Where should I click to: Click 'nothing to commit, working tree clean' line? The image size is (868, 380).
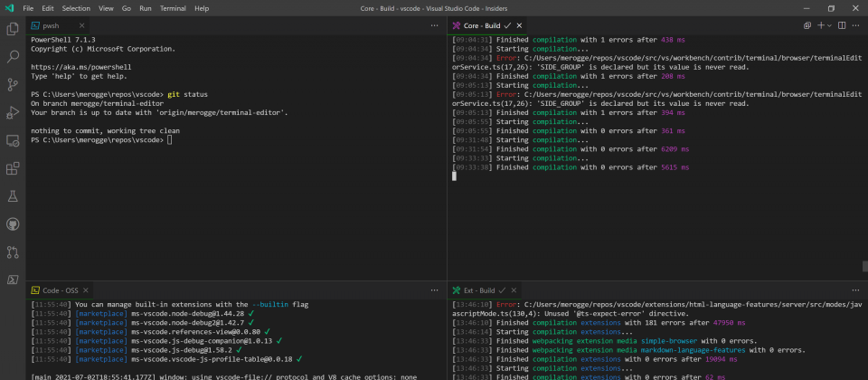[x=105, y=130]
